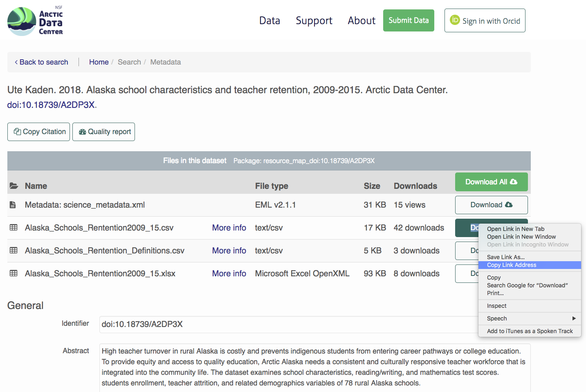Go Back to search
Screen dimensions: 586x392
point(41,62)
